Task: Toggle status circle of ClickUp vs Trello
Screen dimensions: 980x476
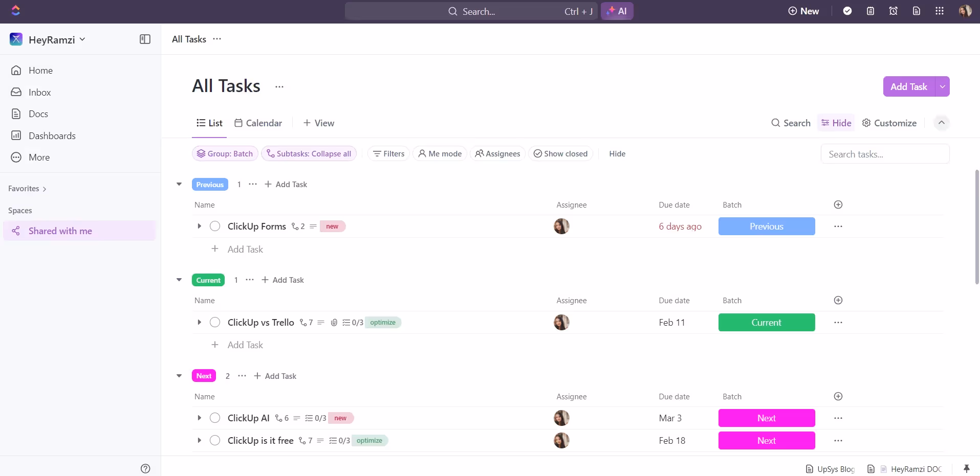Action: pos(215,323)
